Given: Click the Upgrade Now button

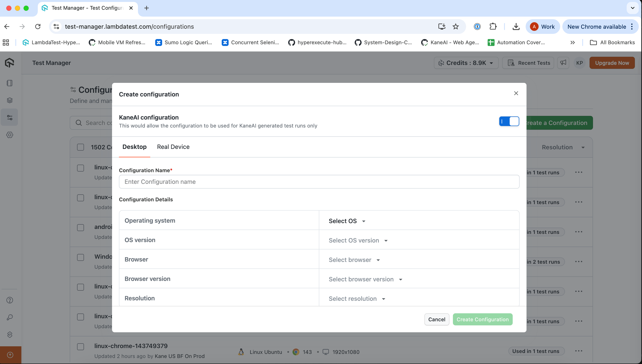Looking at the screenshot, I should [612, 63].
